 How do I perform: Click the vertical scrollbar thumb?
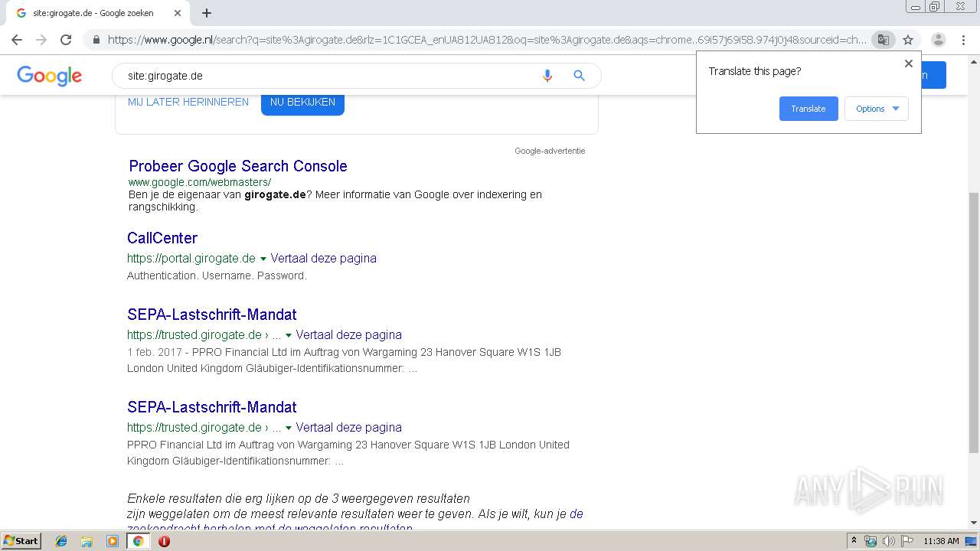(974, 321)
